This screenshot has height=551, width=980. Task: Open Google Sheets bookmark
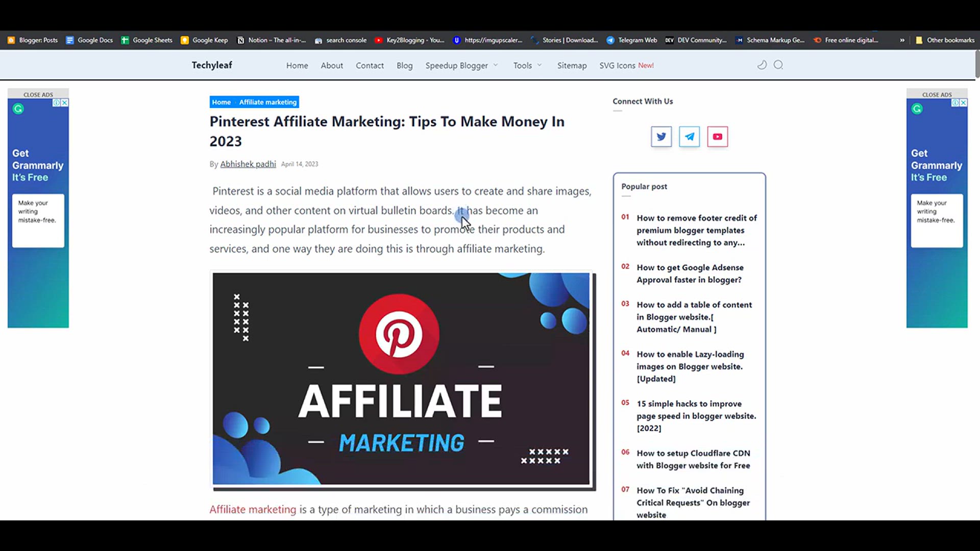(146, 40)
